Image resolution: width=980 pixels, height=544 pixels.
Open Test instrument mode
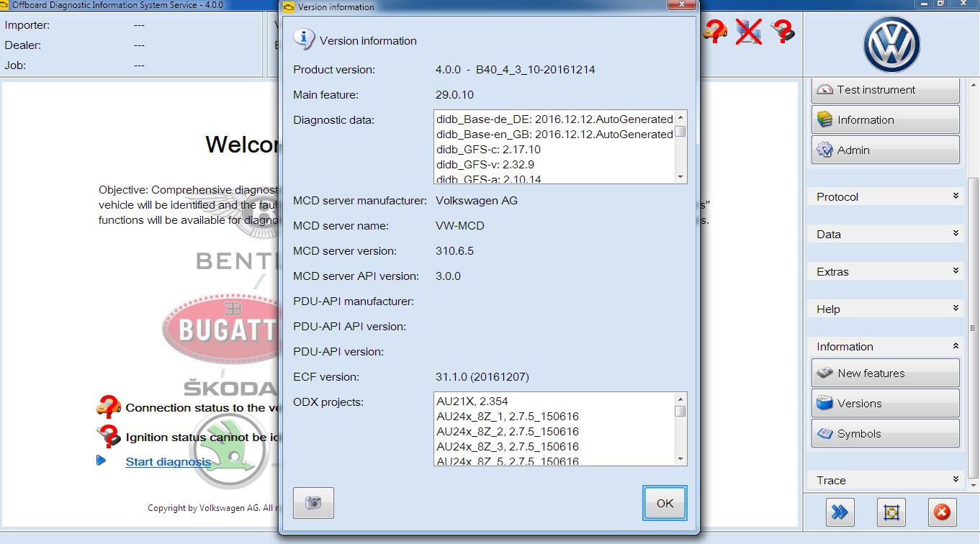click(886, 90)
